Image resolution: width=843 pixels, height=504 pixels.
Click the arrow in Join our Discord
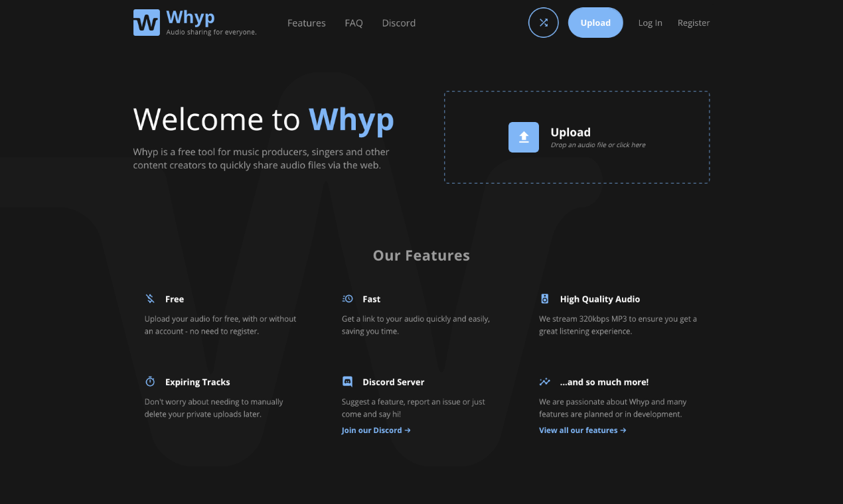[408, 430]
